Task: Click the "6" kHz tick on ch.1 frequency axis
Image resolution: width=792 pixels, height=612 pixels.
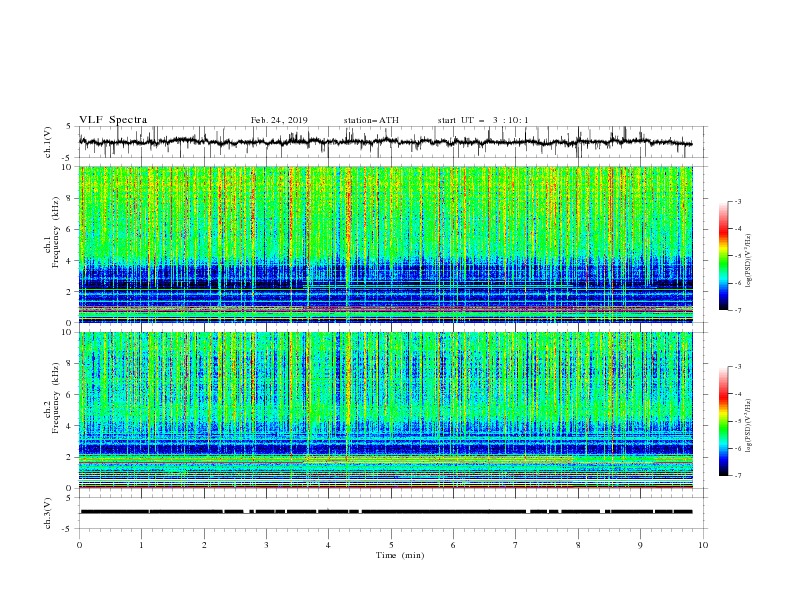Action: coord(70,229)
